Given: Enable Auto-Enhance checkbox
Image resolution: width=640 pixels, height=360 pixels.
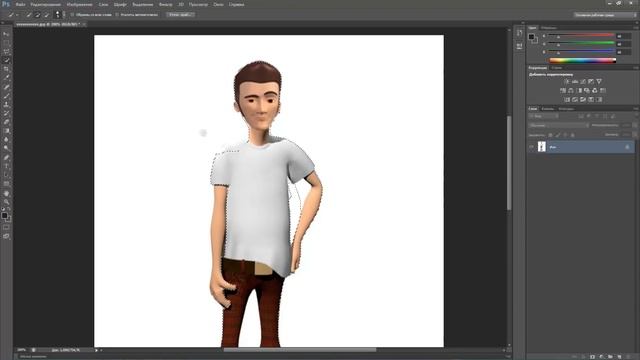Looking at the screenshot, I should point(117,15).
